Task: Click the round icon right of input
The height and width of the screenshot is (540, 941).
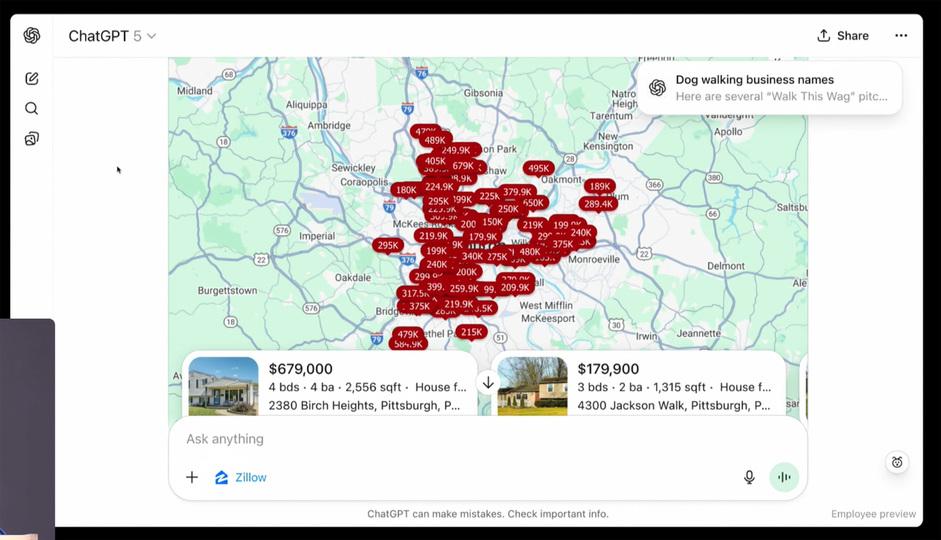Action: [x=897, y=462]
